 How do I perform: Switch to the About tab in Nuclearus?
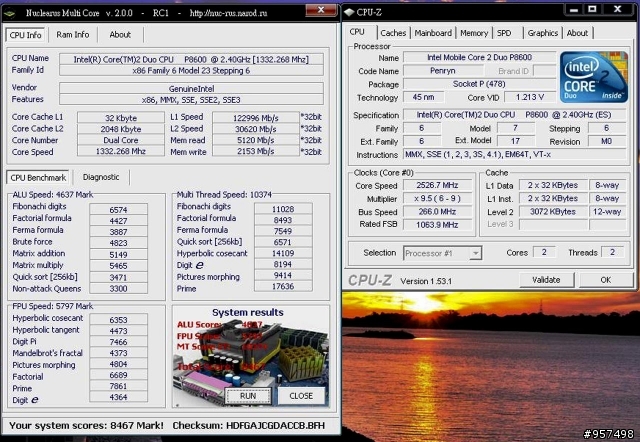[x=120, y=35]
